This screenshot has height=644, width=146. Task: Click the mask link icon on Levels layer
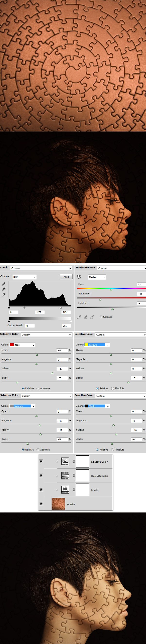tap(74, 490)
